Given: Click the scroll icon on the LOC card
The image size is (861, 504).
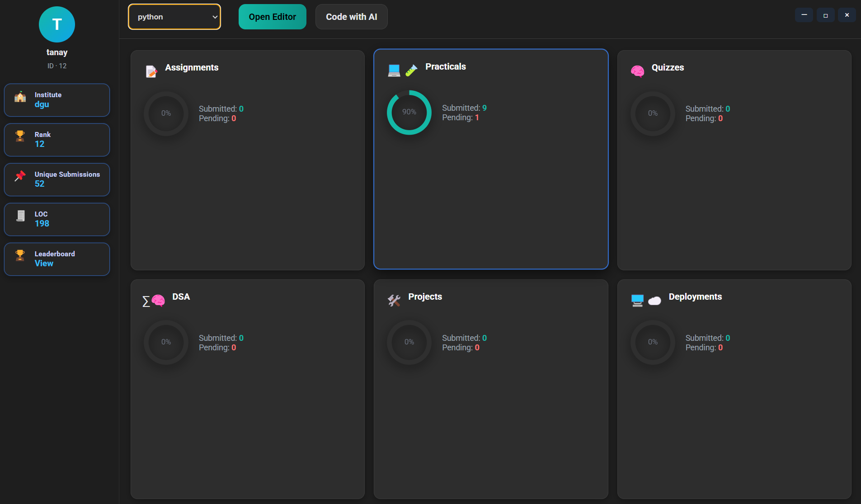Looking at the screenshot, I should point(20,216).
